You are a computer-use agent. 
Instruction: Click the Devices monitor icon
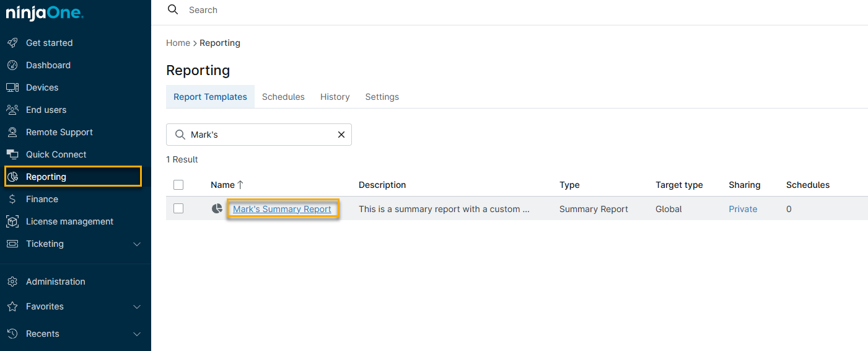tap(12, 87)
